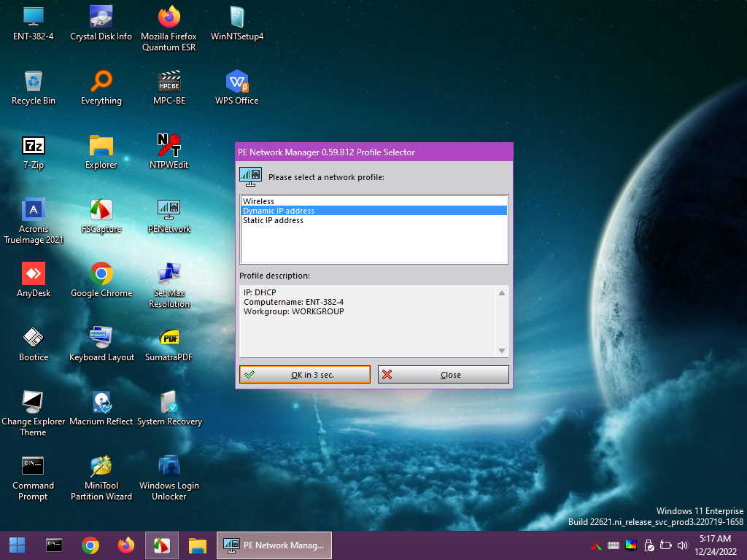The image size is (747, 560).
Task: Launch Firefox from the taskbar
Action: [x=126, y=545]
